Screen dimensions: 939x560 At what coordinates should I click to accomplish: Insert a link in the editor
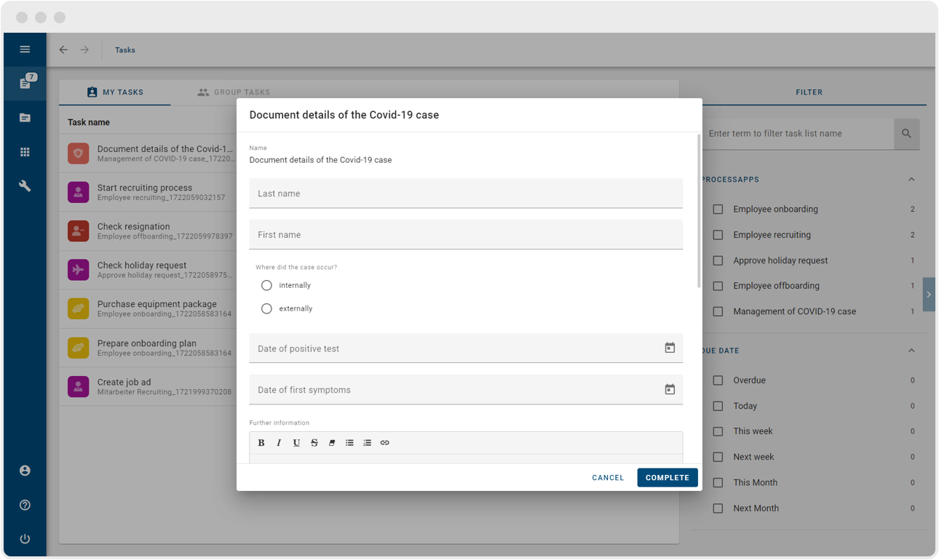point(385,443)
